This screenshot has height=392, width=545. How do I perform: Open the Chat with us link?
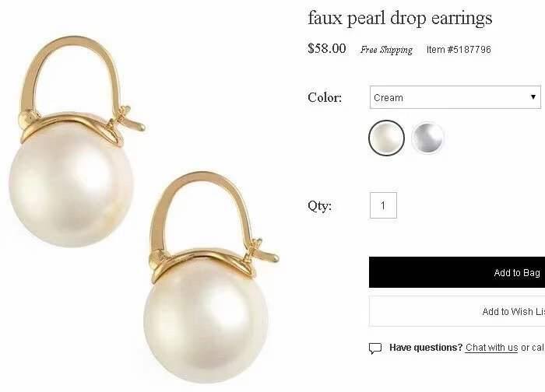click(x=491, y=348)
